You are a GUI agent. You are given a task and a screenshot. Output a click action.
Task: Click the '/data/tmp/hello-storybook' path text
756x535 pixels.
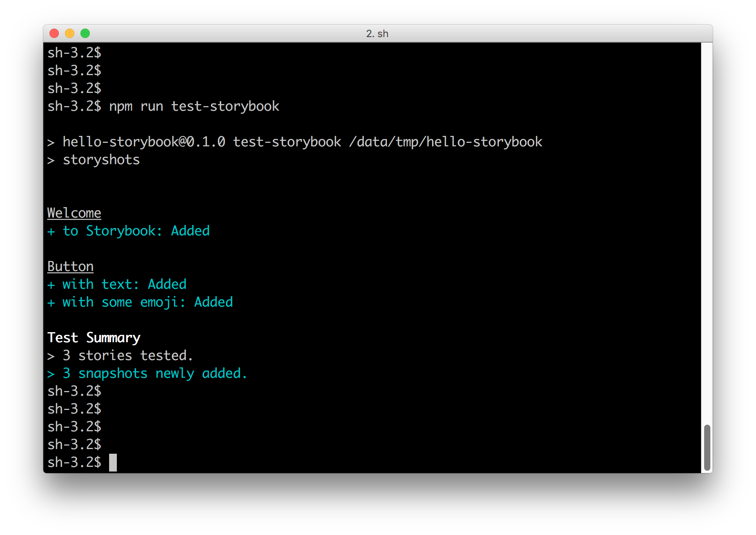(445, 142)
